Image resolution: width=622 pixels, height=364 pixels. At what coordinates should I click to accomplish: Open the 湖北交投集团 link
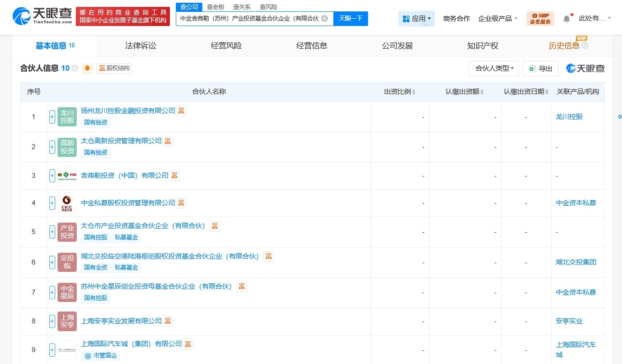pyautogui.click(x=575, y=262)
